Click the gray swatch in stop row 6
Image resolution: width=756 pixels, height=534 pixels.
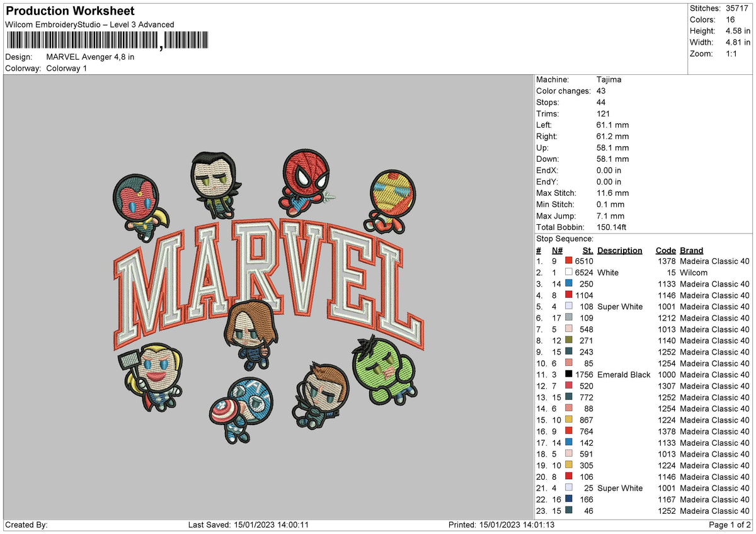point(569,317)
